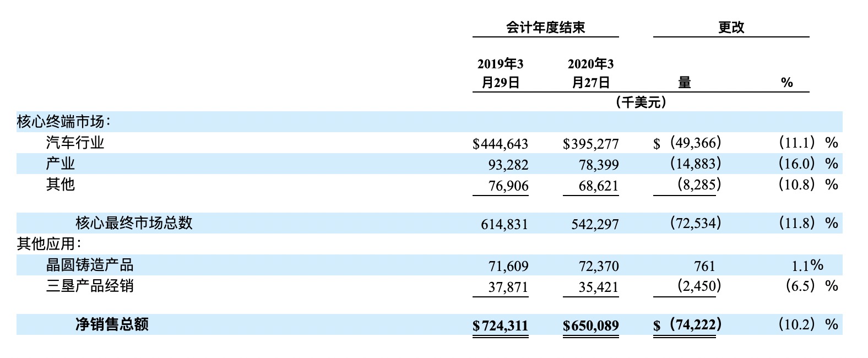The height and width of the screenshot is (358, 868).
Task: Click the 761 change value
Action: (704, 267)
